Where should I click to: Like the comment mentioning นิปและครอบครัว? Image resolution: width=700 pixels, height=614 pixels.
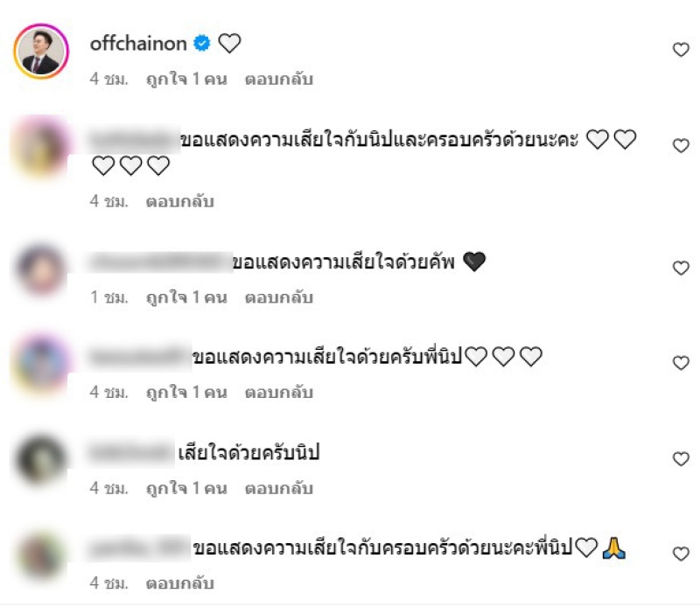coord(681,145)
